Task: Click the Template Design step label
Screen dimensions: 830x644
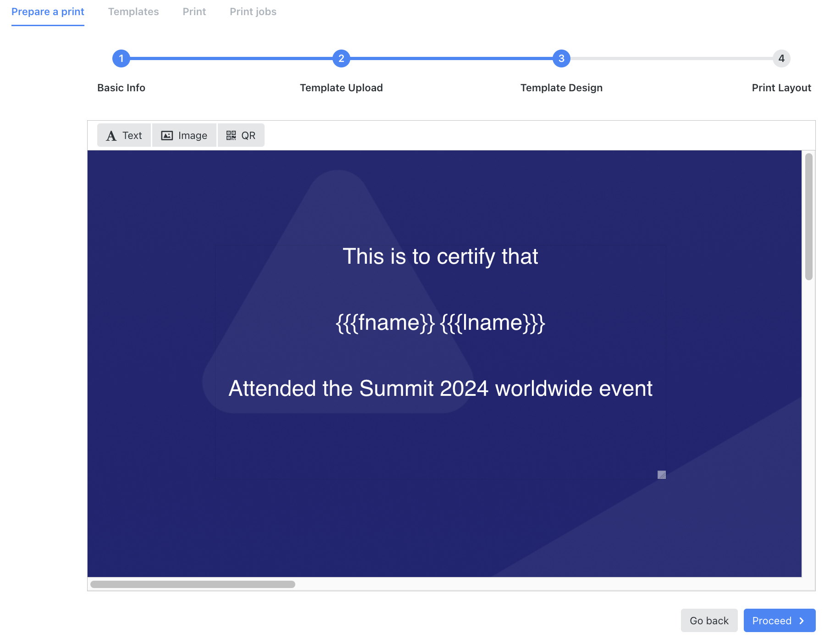Action: tap(561, 88)
